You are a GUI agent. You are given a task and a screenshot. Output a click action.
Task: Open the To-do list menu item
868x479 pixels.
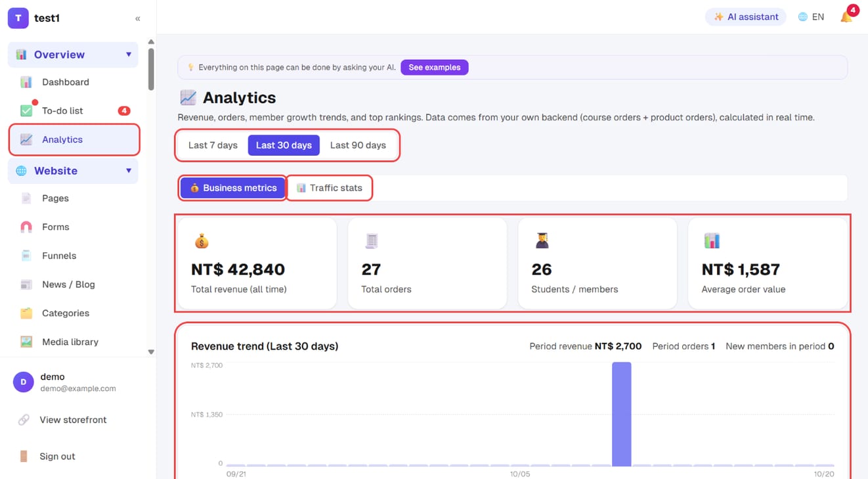(x=74, y=110)
